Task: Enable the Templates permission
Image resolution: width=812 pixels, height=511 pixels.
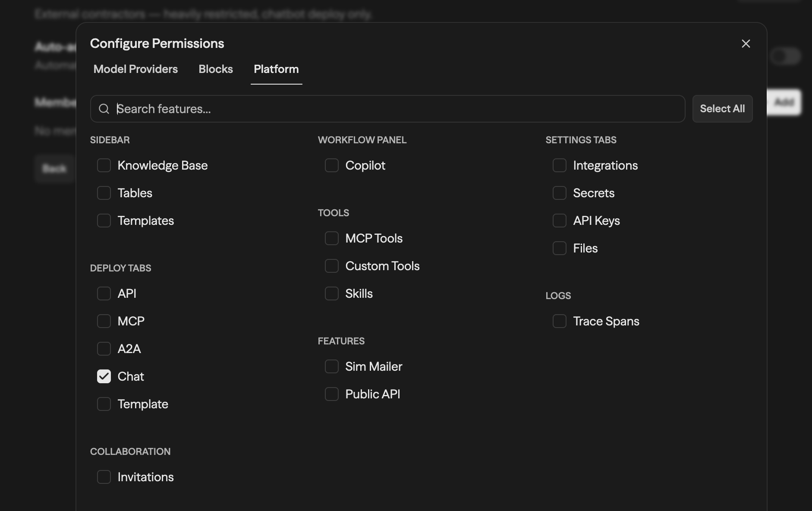Action: pyautogui.click(x=104, y=221)
